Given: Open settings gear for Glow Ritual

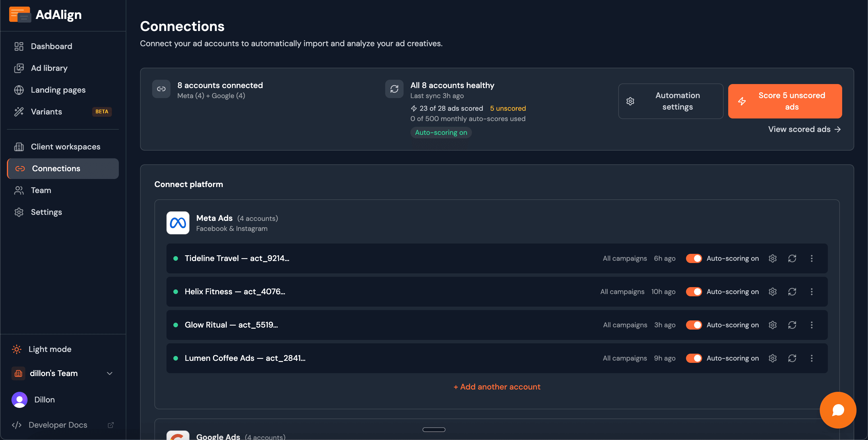Looking at the screenshot, I should pos(772,325).
